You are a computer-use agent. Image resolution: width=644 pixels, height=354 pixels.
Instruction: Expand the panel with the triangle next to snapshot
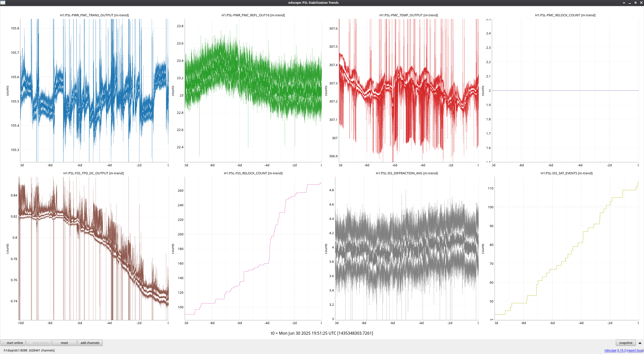click(640, 343)
